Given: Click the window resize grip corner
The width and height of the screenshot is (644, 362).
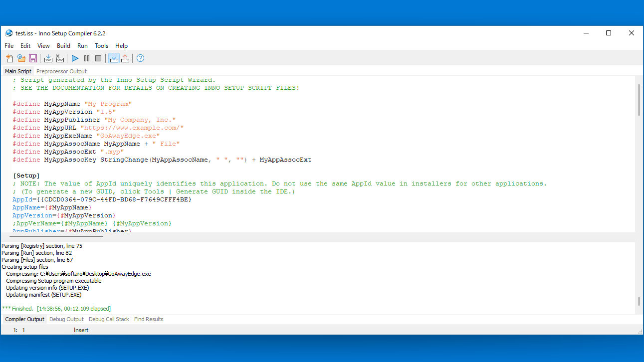Looking at the screenshot, I should pyautogui.click(x=639, y=331).
